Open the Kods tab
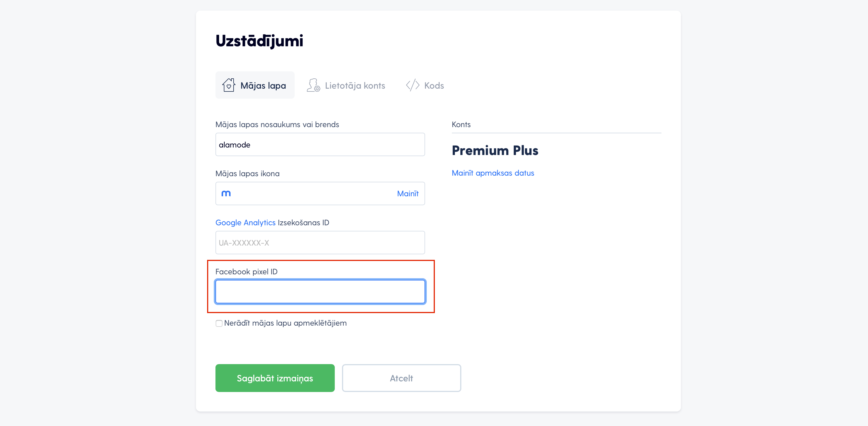Screen dimensions: 868x426 (425, 85)
